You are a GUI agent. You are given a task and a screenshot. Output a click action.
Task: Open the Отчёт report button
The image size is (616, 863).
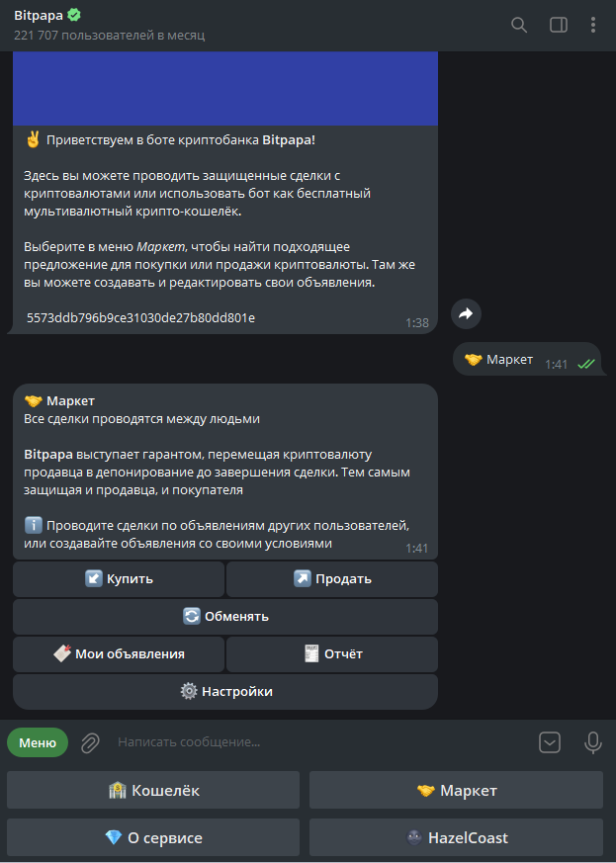(x=332, y=653)
